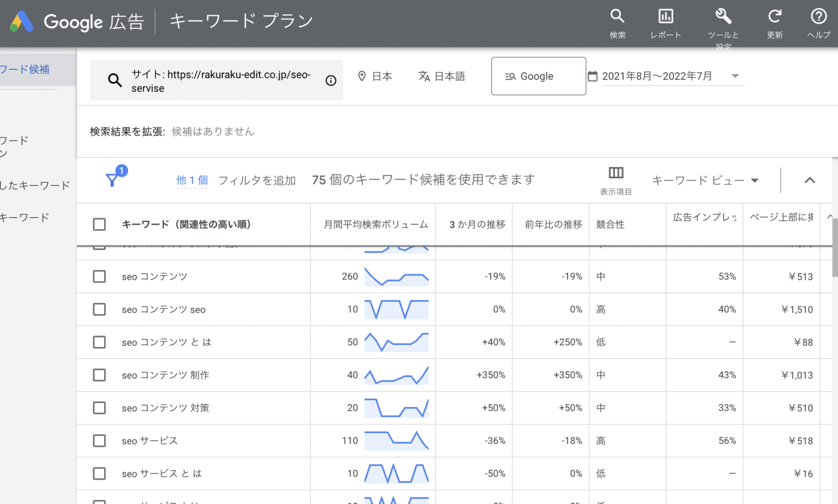The width and height of the screenshot is (838, 504).
Task: Select the ワード候補 sidebar item
Action: point(26,69)
